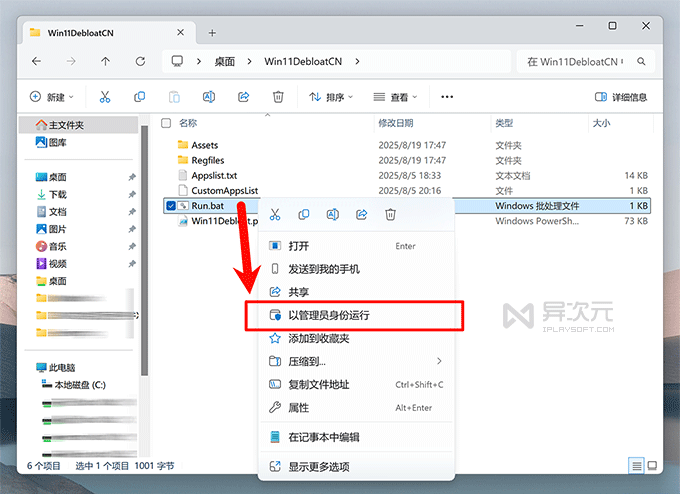This screenshot has height=494, width=680.
Task: Expand chevron after monitor icon in address bar
Action: pyautogui.click(x=199, y=62)
